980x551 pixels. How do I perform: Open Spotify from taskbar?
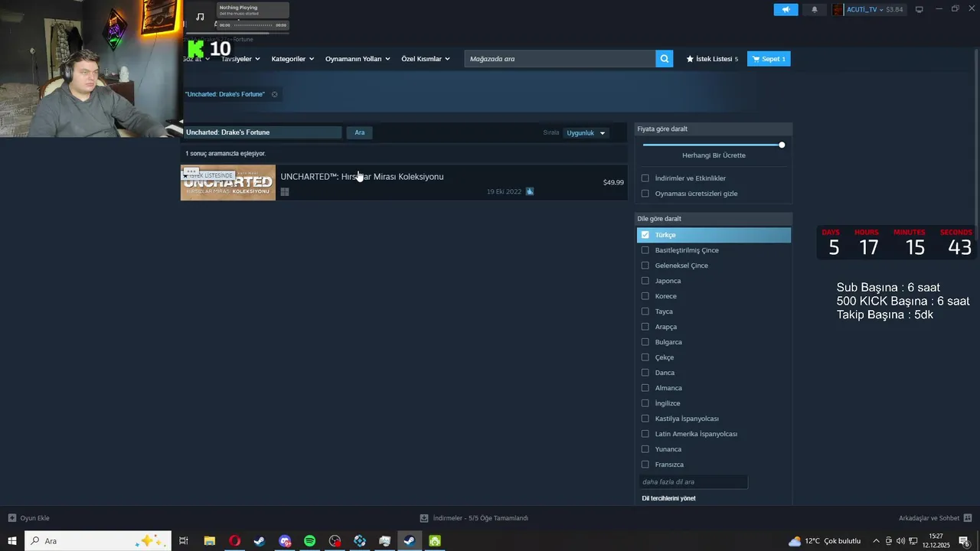[x=309, y=541]
